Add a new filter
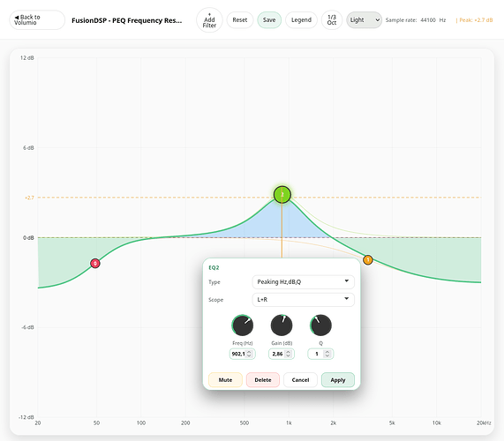 point(209,20)
